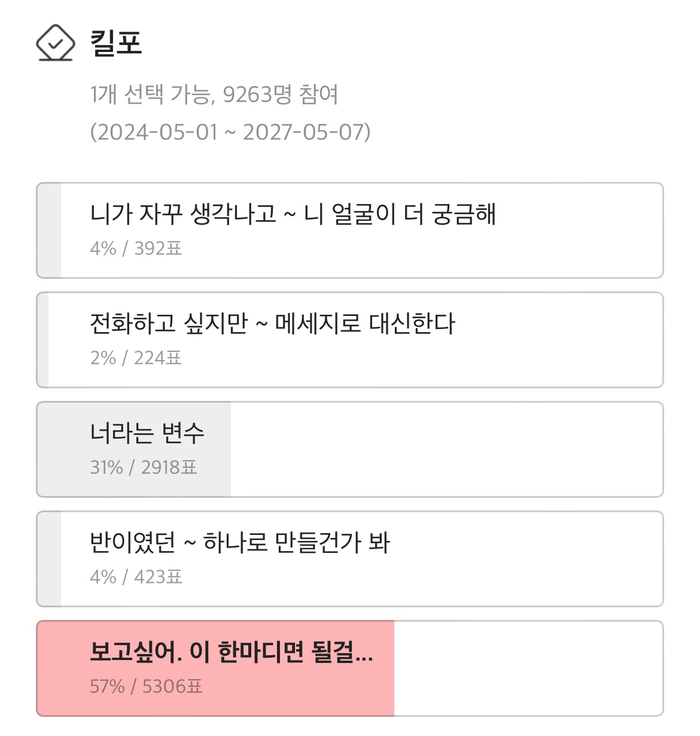
Task: Click the 57% / 5306표 result text
Action: coord(146,686)
